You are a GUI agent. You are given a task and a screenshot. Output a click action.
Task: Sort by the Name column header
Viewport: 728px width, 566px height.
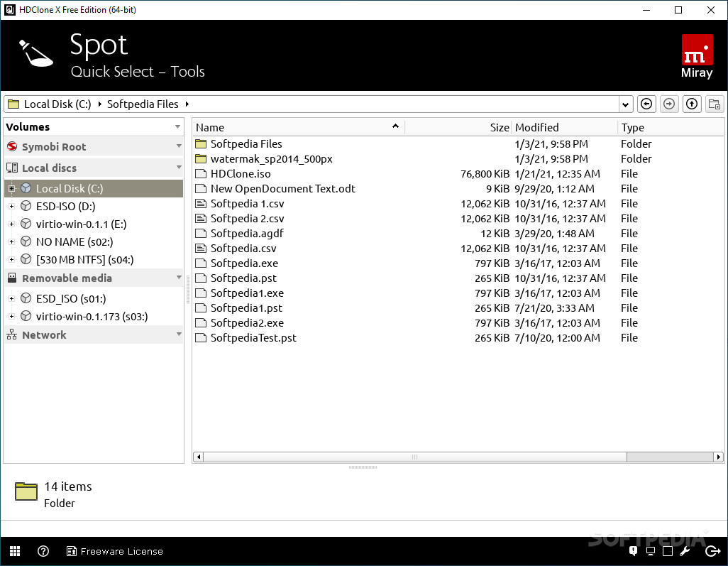(298, 127)
